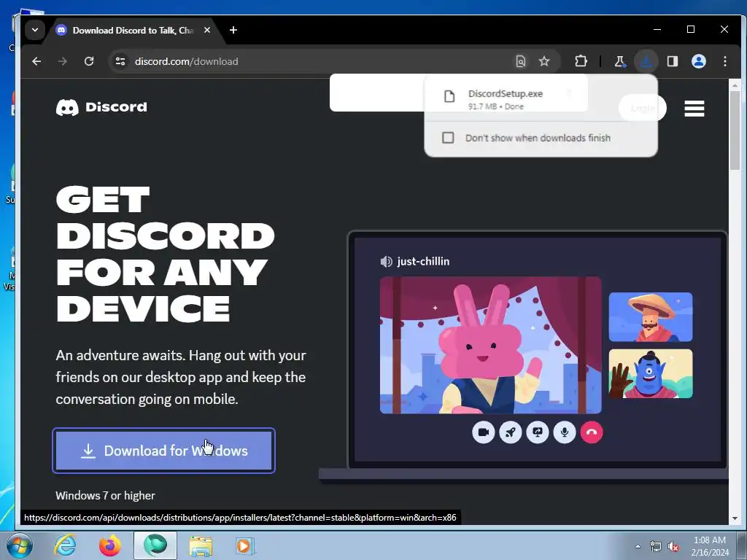Open Chrome Labs flask icon

tap(619, 61)
